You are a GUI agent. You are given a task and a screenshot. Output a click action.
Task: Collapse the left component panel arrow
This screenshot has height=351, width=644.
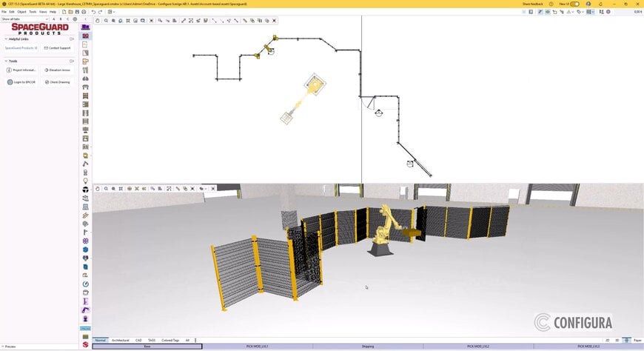(85, 19)
